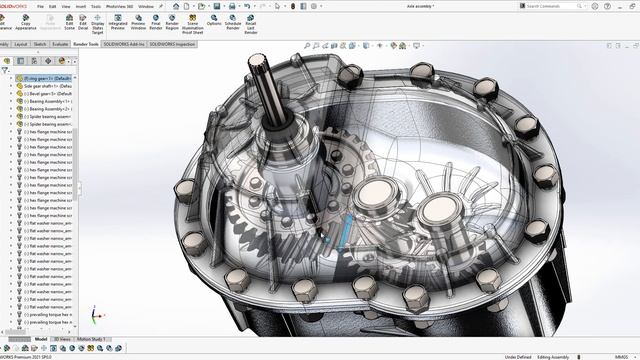Open Scene Illumination Proof Sheet
640x360 pixels.
(x=192, y=24)
